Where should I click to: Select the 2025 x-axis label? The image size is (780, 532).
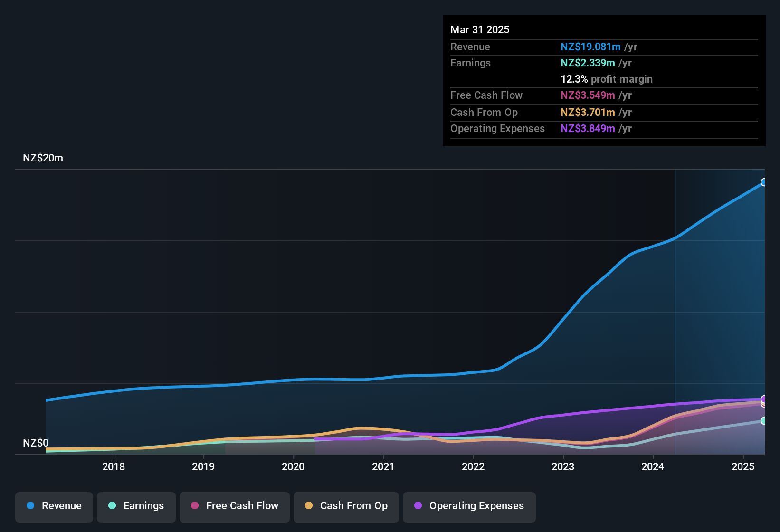click(x=743, y=467)
